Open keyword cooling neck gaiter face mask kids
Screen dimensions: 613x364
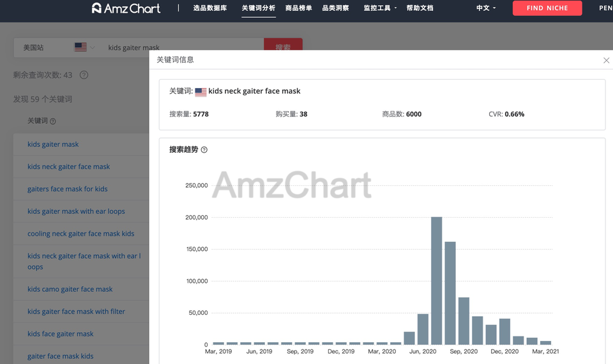(80, 234)
